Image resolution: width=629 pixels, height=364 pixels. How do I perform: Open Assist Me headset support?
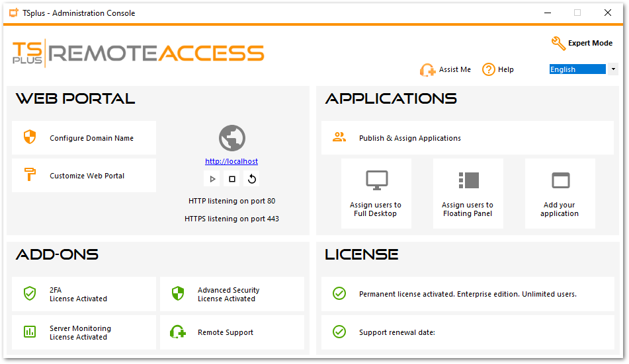point(428,70)
